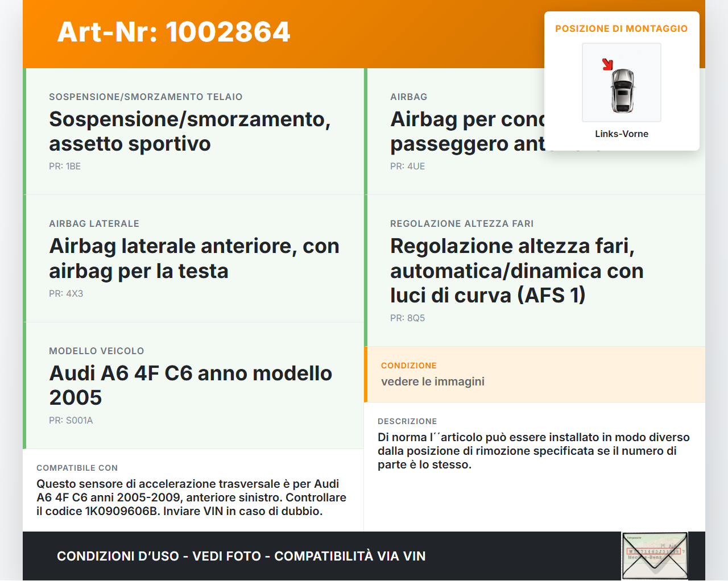The height and width of the screenshot is (581, 728).
Task: Click the red arrow on car diagram
Action: click(607, 64)
